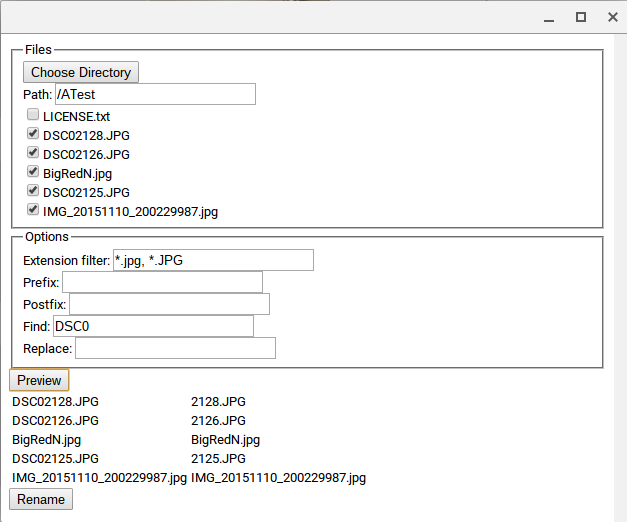
Task: Click preview original name DSC02128.JPG
Action: click(55, 402)
